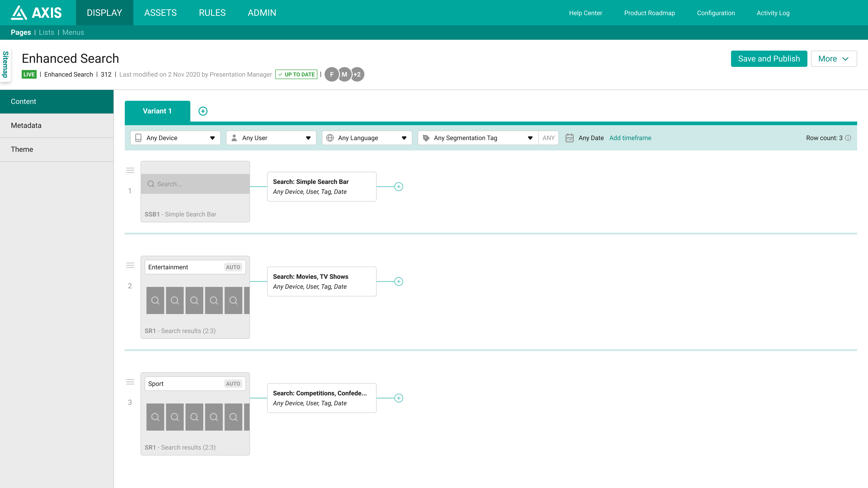Click the AUTO badge on Entertainment row

(233, 267)
